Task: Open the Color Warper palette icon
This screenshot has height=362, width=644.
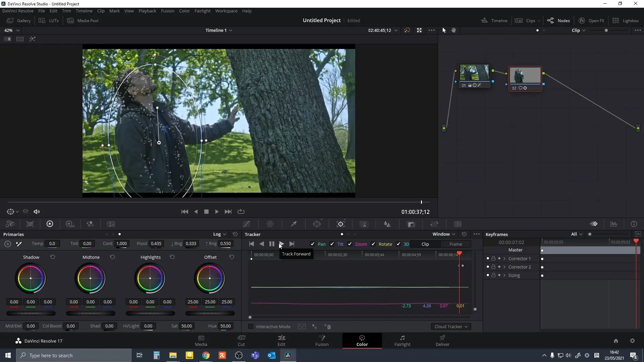Action: click(270, 224)
